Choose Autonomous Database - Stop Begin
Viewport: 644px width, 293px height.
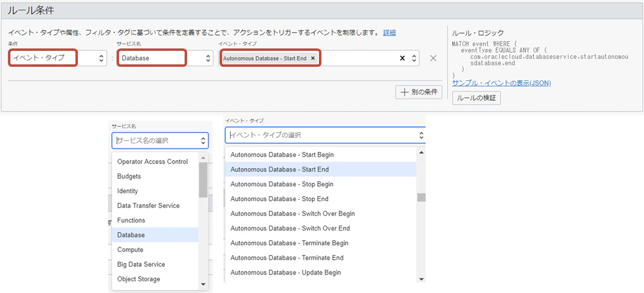[x=321, y=185]
